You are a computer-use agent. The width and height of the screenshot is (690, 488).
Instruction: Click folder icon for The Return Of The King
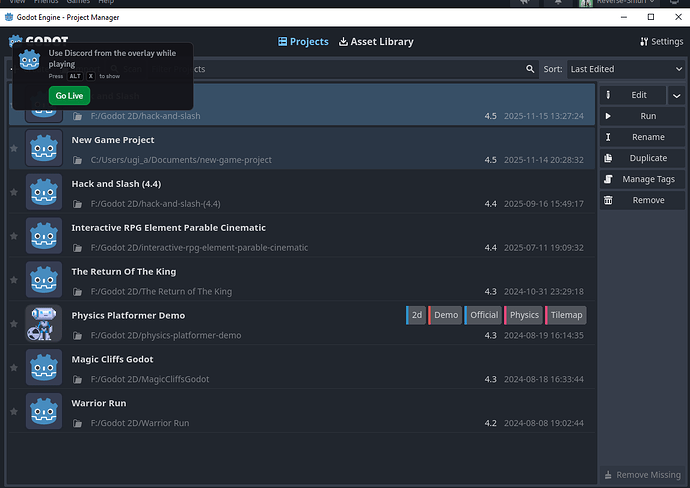click(78, 292)
